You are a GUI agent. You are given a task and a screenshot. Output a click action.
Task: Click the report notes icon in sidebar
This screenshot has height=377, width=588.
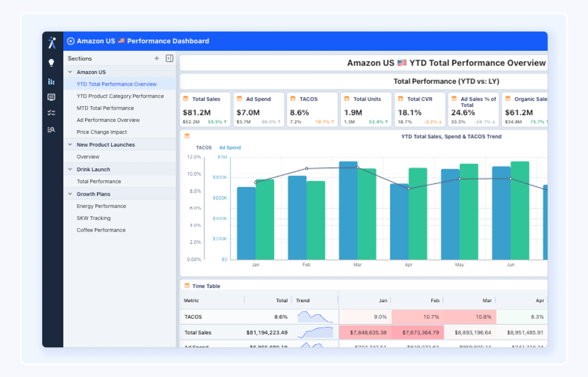(x=52, y=98)
